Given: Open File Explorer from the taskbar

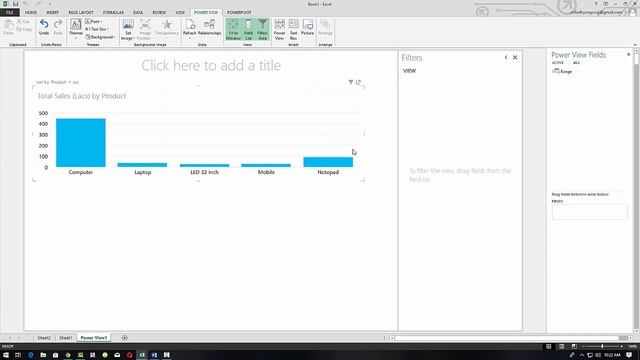Looking at the screenshot, I should pyautogui.click(x=43, y=355).
